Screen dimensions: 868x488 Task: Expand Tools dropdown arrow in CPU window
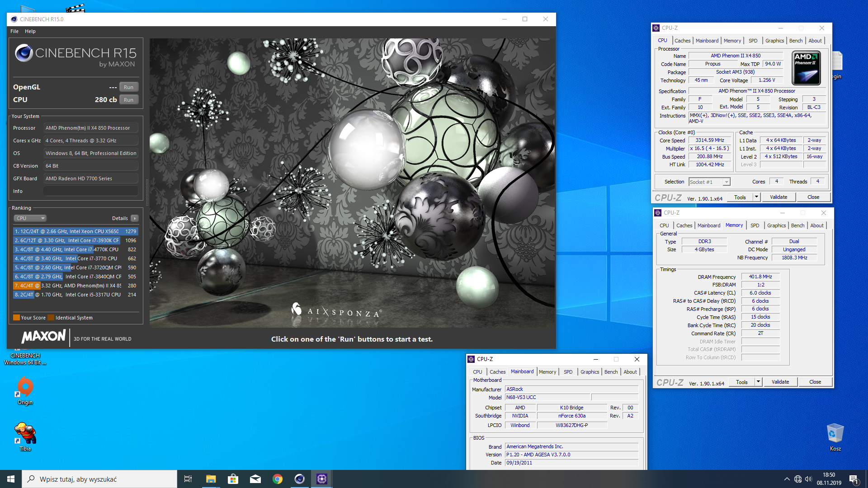756,197
